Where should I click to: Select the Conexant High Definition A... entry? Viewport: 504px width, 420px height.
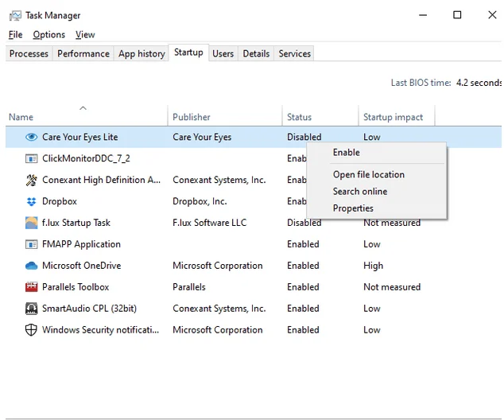(x=101, y=180)
